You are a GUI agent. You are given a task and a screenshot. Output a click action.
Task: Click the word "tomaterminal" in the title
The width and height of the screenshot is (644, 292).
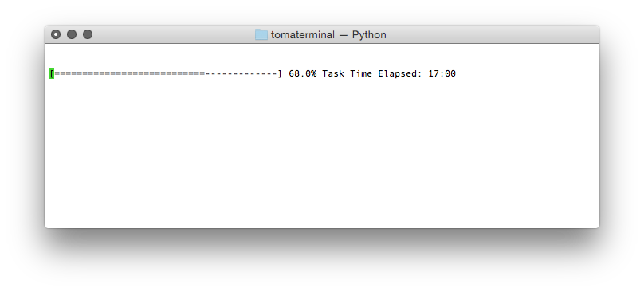[303, 35]
